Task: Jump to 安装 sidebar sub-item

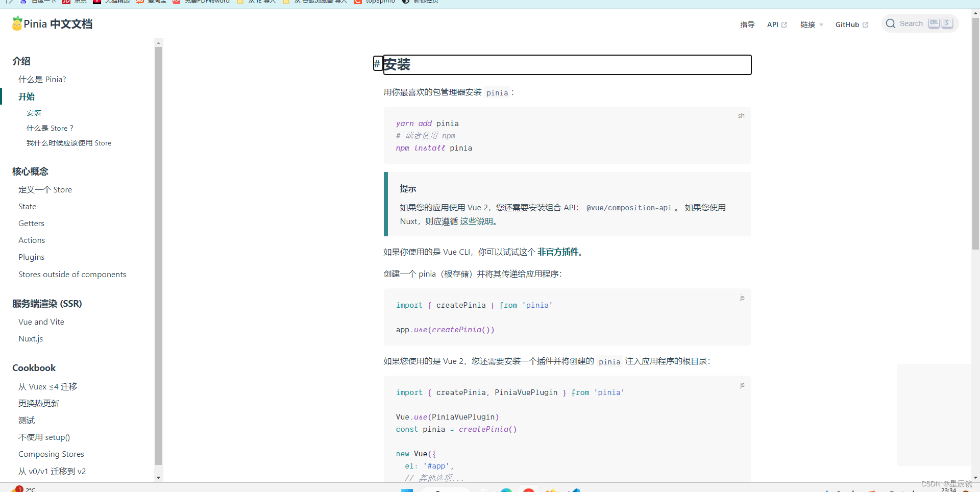Action: click(x=34, y=113)
